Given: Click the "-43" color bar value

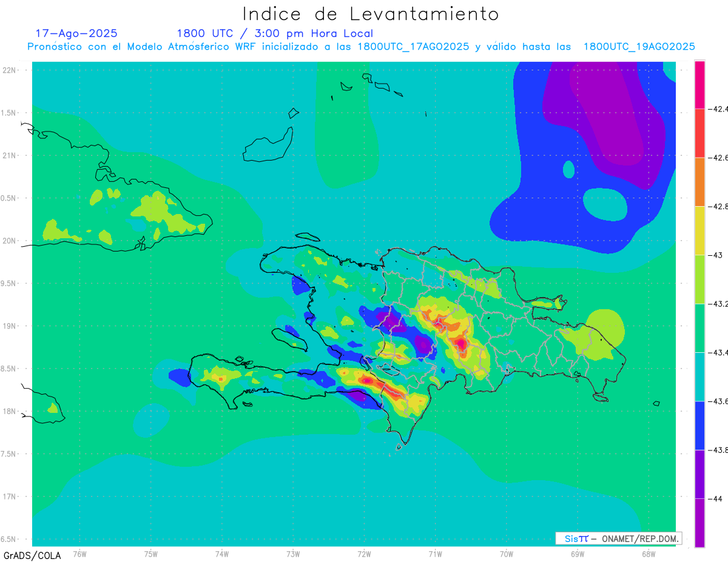Looking at the screenshot, I should pos(715,255).
